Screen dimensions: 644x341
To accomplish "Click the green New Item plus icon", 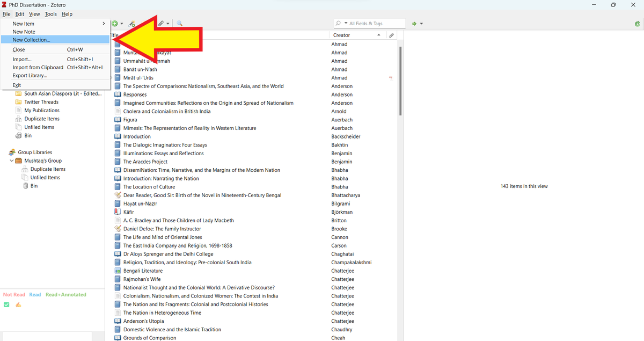I will click(115, 24).
